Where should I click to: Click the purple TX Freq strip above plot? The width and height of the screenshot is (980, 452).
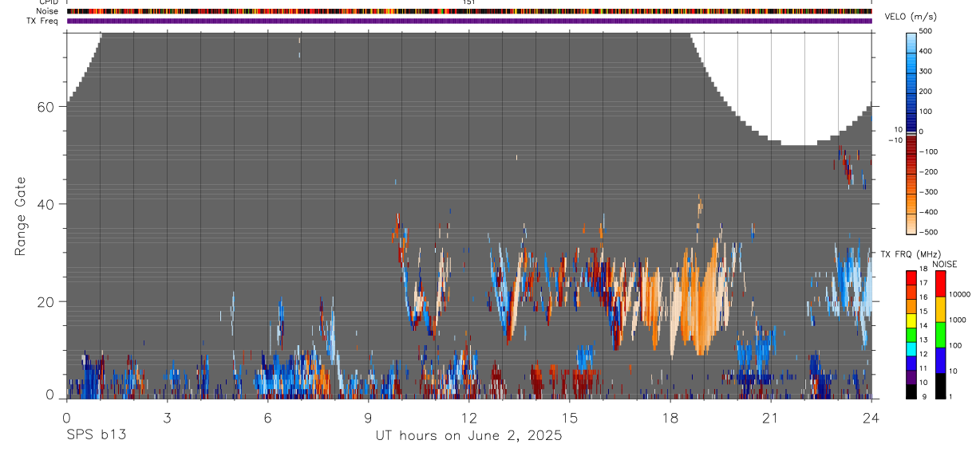coord(469,21)
